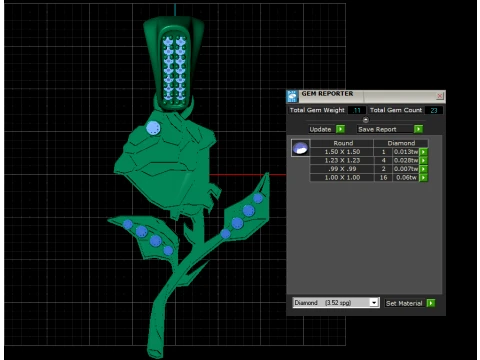The height and width of the screenshot is (360, 480).
Task: Select the pave gem cluster in bail
Action: point(174,69)
